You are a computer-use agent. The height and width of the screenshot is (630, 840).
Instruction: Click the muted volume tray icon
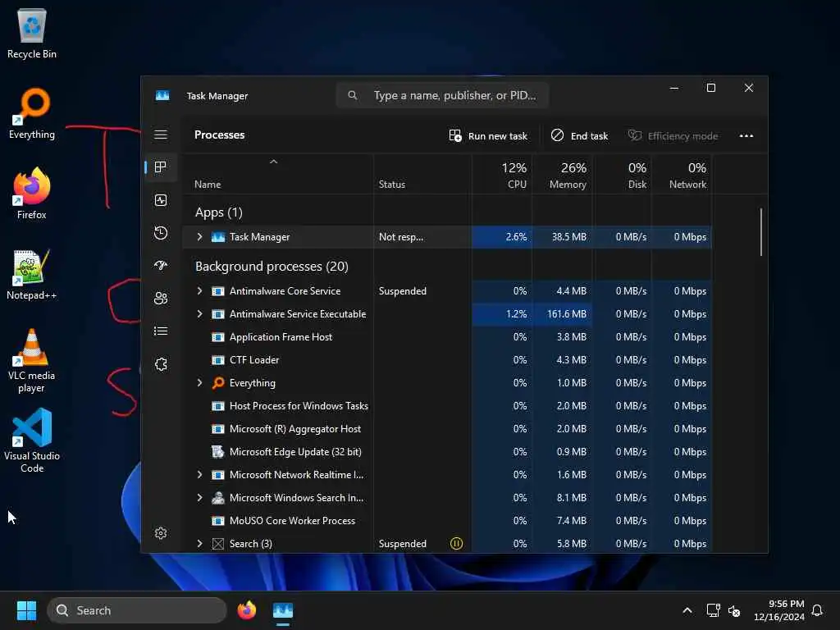pos(734,610)
